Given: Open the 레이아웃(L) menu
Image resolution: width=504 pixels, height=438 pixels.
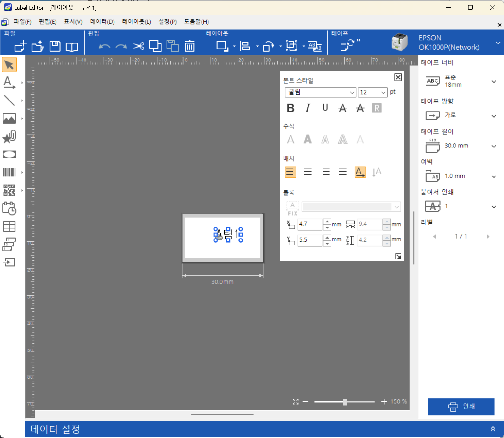Looking at the screenshot, I should (x=137, y=22).
